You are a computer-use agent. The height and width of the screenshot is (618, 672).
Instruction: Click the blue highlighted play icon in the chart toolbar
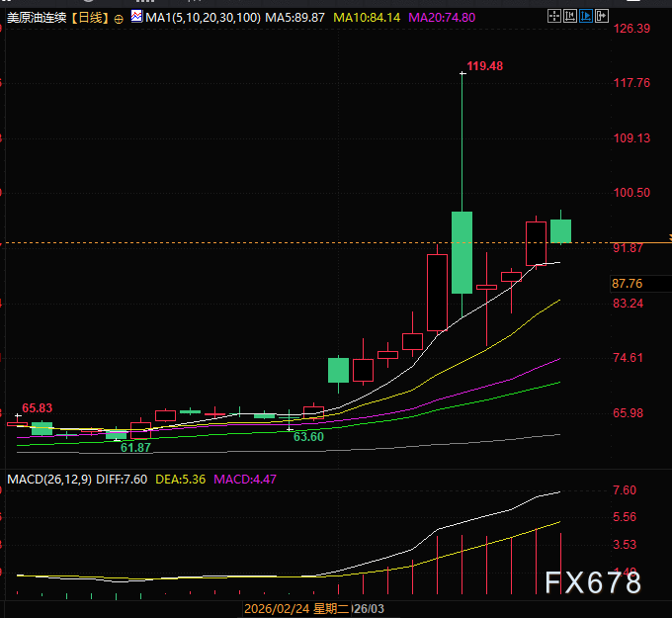click(586, 17)
